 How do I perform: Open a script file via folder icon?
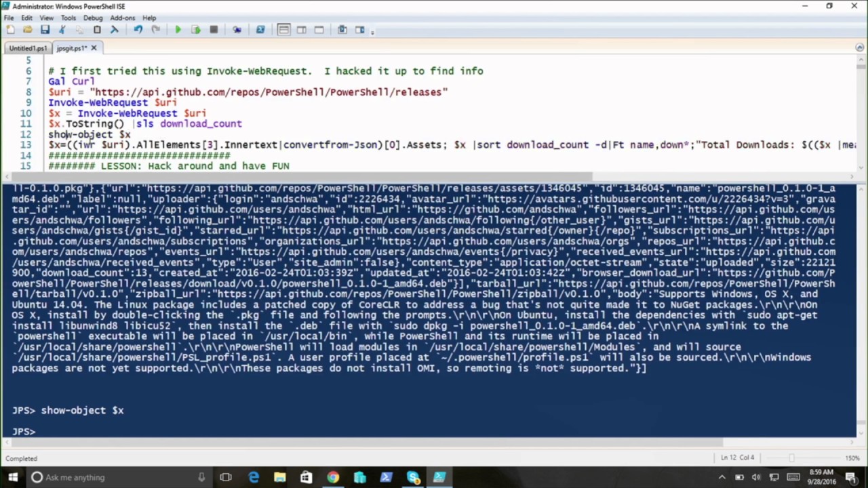tap(27, 30)
